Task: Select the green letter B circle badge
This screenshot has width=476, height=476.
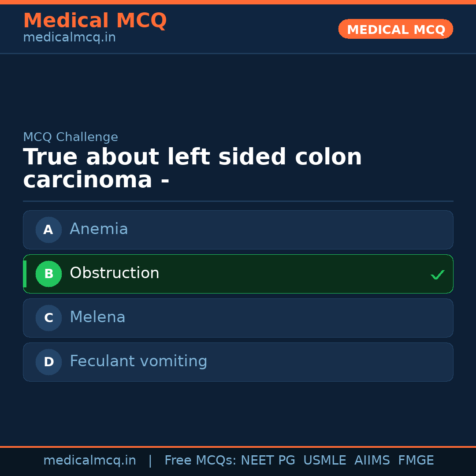Action: [x=48, y=274]
